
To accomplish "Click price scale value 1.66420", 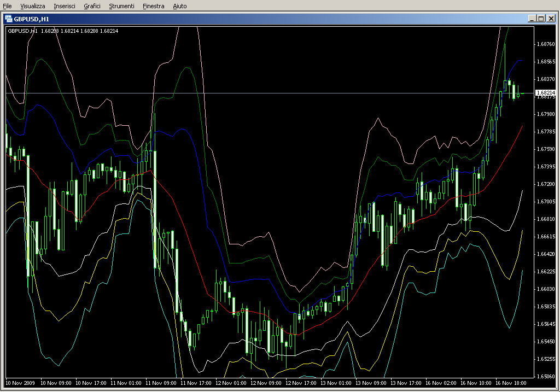I will 546,254.
